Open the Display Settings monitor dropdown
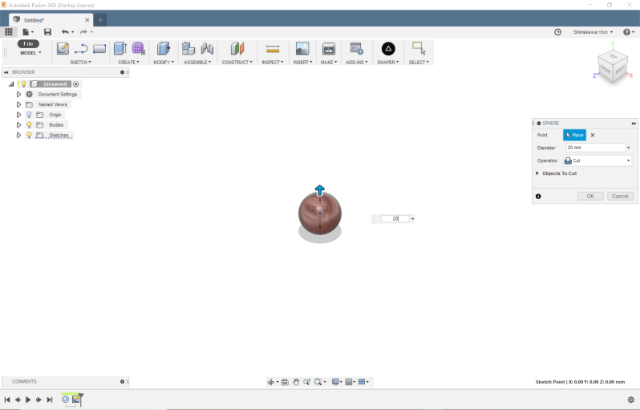The width and height of the screenshot is (640, 410). tap(337, 382)
